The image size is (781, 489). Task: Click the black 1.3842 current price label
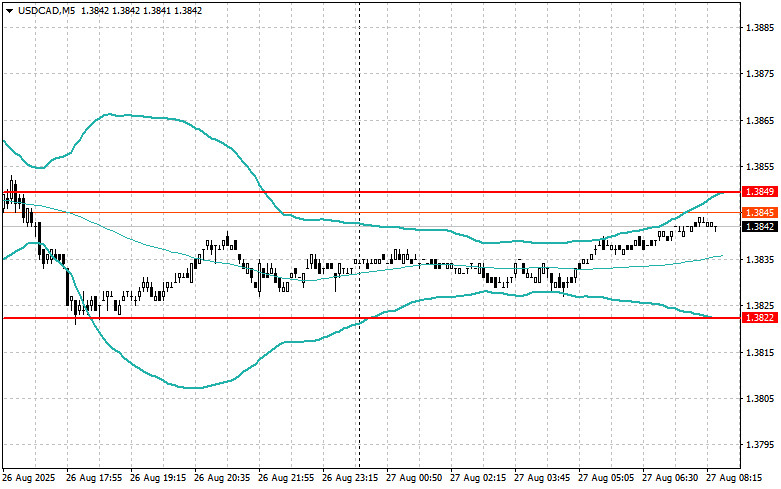pyautogui.click(x=760, y=227)
